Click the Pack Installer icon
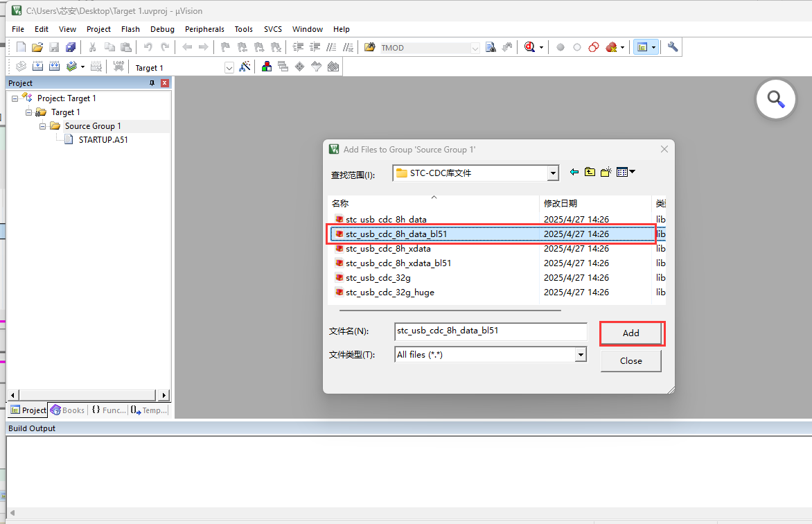812x524 pixels. [333, 67]
